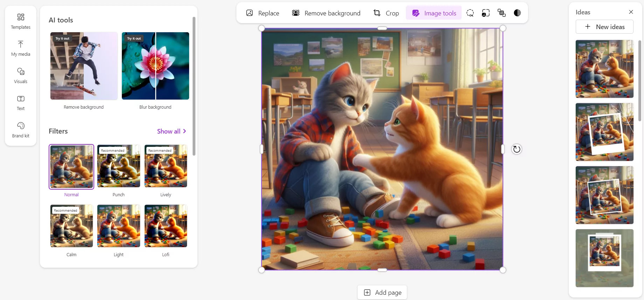
Task: Select the Crop tool
Action: point(386,13)
